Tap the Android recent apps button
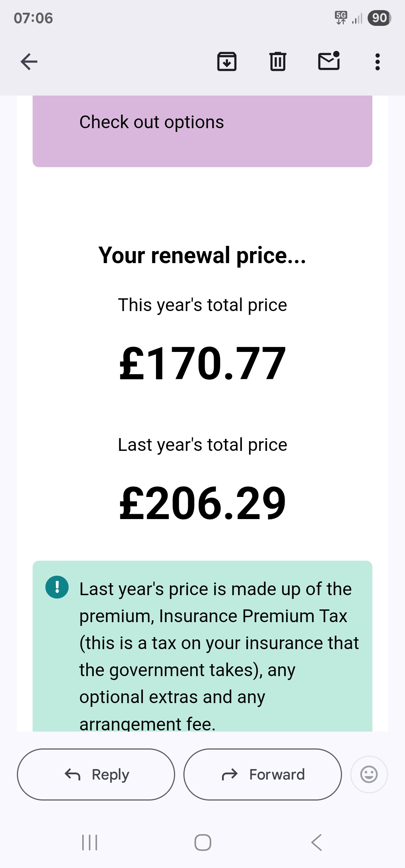405x868 pixels. (x=90, y=843)
